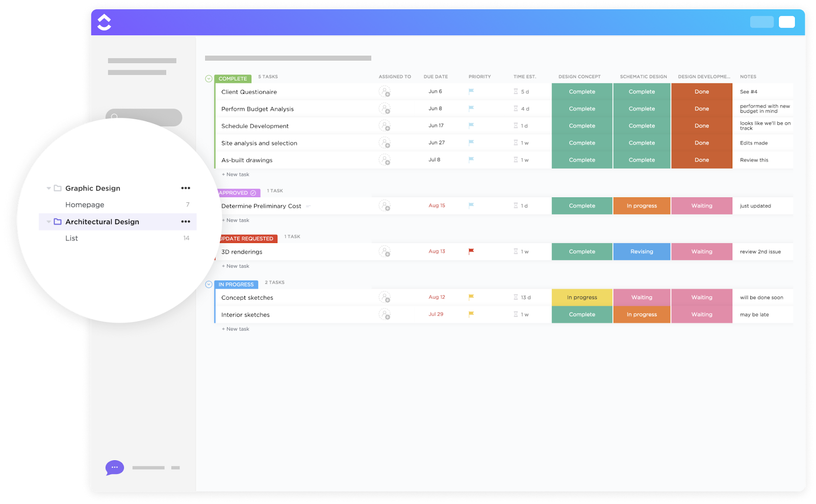Open the Revising status dropdown for 3D renderings
This screenshot has height=504, width=816.
pyautogui.click(x=641, y=251)
